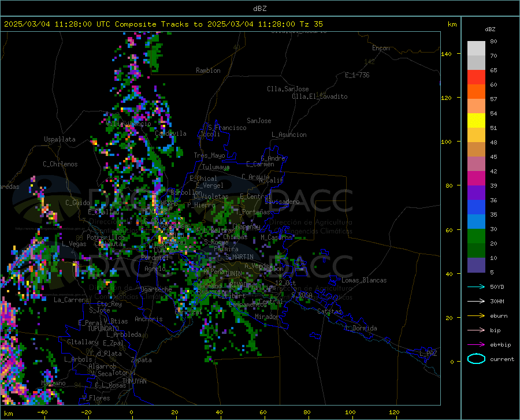
Task: Pick the light gray 70–80 dBZ swatch
Action: 476,49
